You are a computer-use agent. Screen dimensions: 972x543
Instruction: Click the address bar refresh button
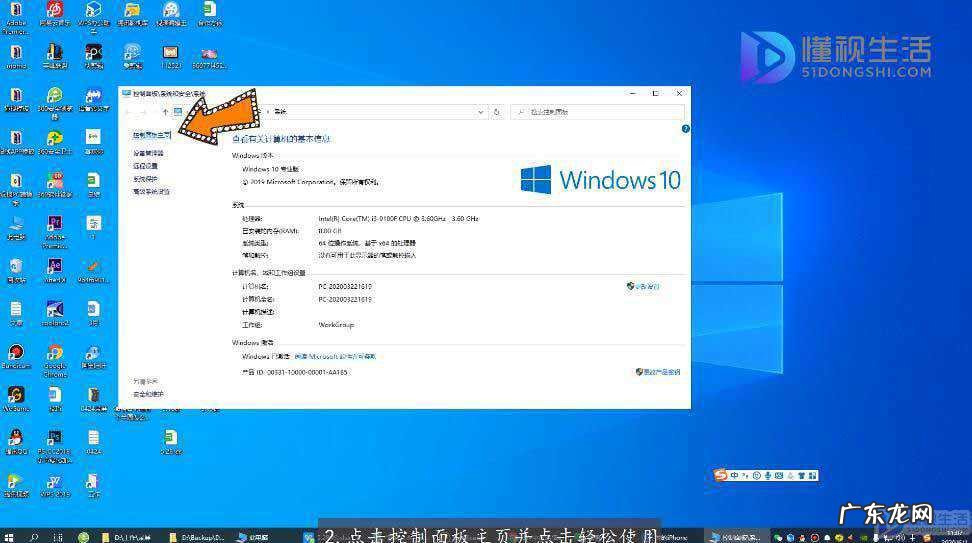(x=497, y=112)
